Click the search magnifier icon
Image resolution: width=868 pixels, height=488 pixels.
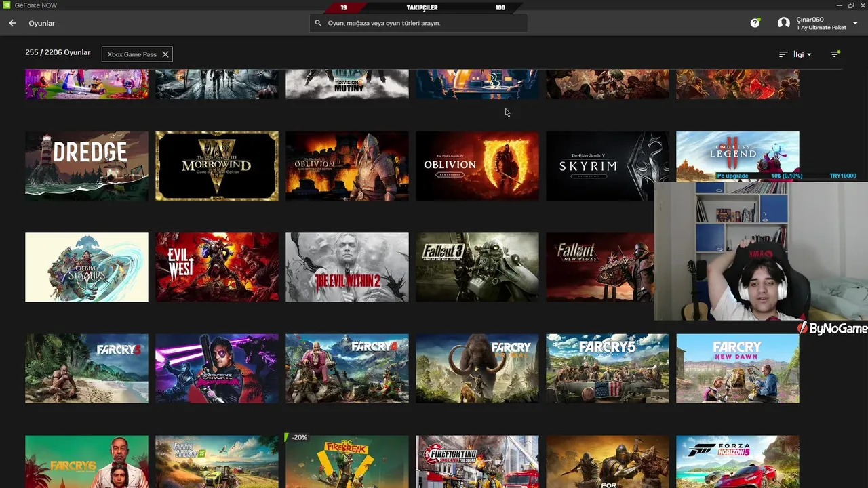tap(318, 23)
